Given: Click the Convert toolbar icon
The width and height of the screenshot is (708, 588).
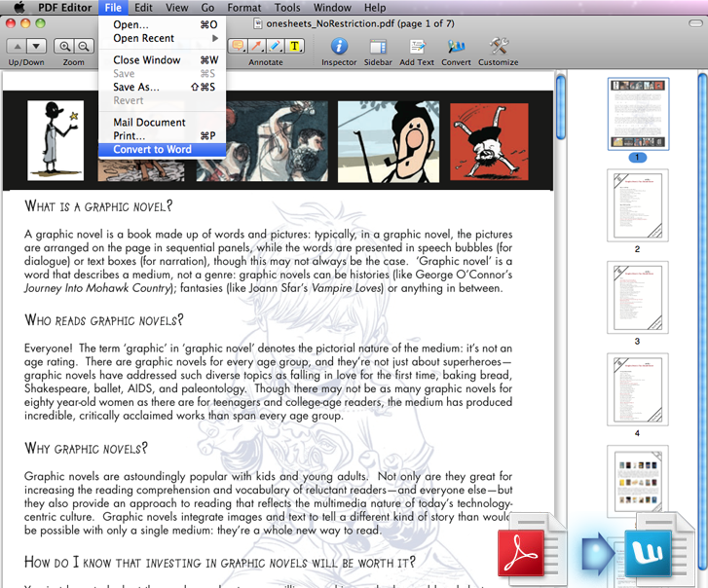Looking at the screenshot, I should [x=456, y=46].
